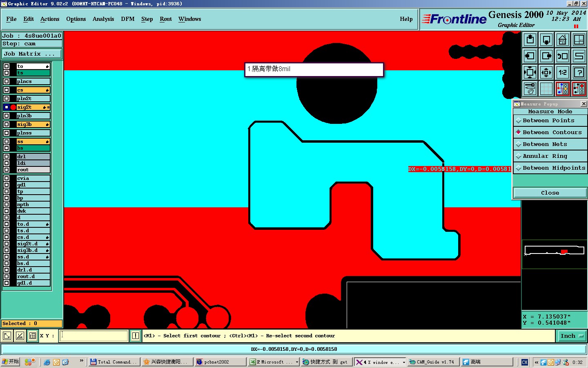Open the DFM menu
Viewport: 588px width, 368px height.
(x=128, y=19)
